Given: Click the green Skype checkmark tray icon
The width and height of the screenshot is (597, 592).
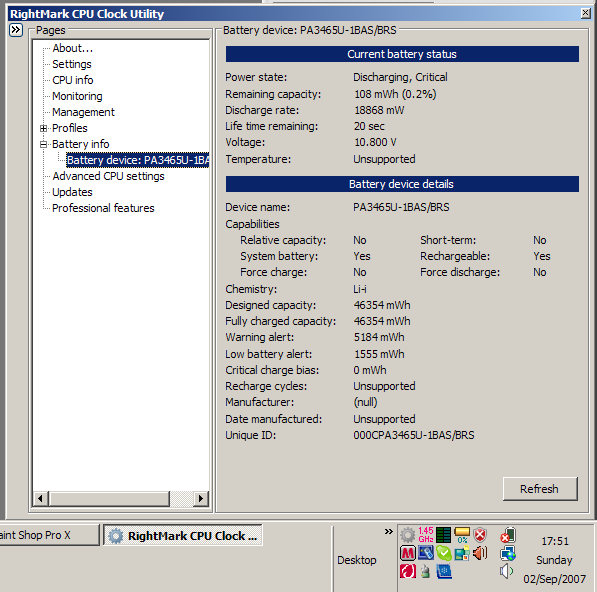Looking at the screenshot, I should pyautogui.click(x=444, y=553).
